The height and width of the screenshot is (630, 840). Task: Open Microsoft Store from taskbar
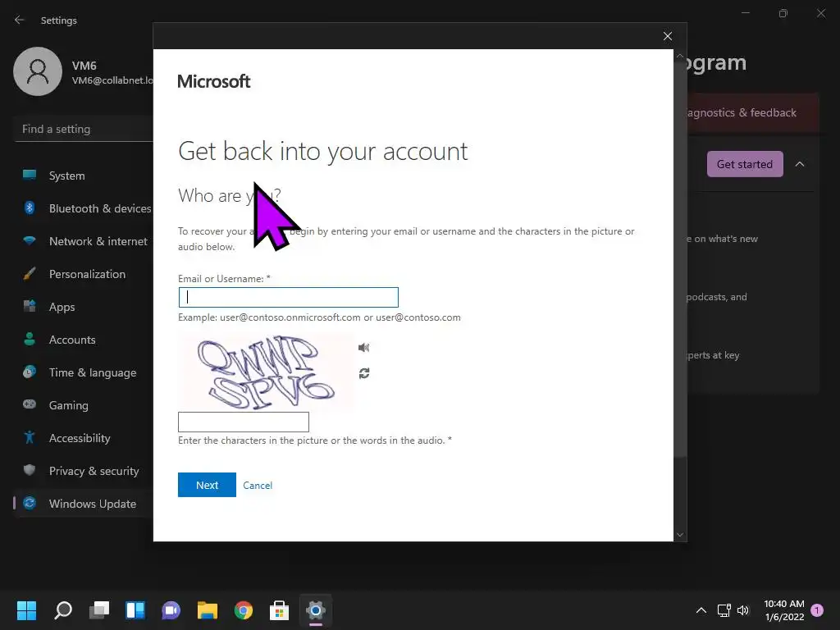[279, 609]
